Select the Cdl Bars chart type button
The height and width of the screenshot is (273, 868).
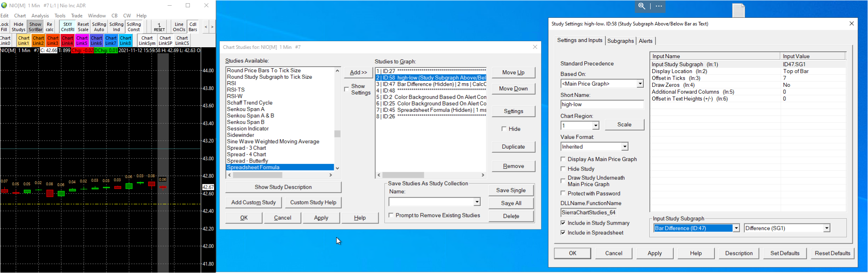(193, 27)
